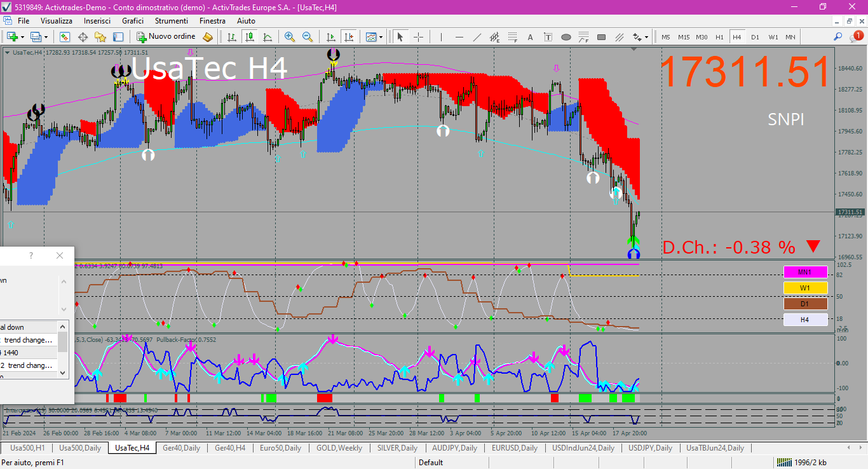Screen dimensions: 868x469
Task: Set timeframe to M30
Action: pyautogui.click(x=702, y=37)
